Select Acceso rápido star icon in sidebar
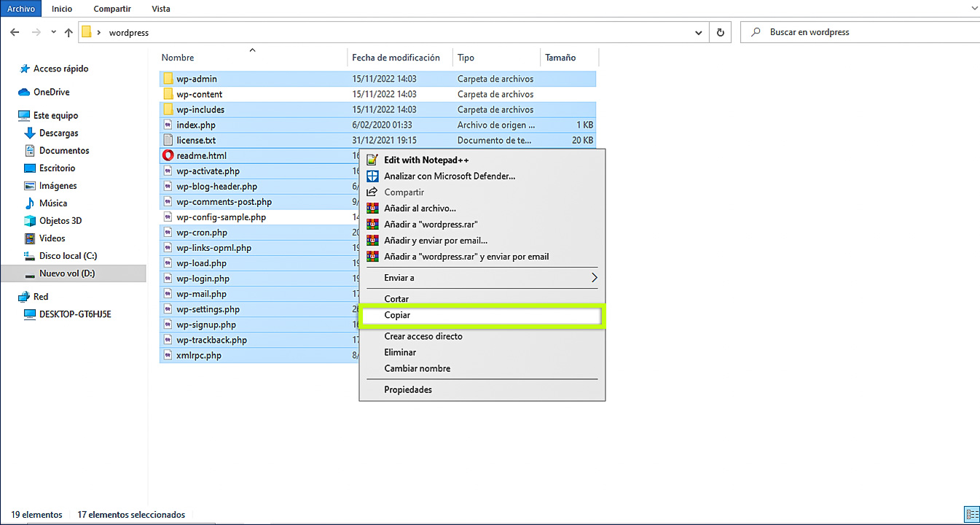Image resolution: width=980 pixels, height=525 pixels. (x=24, y=69)
